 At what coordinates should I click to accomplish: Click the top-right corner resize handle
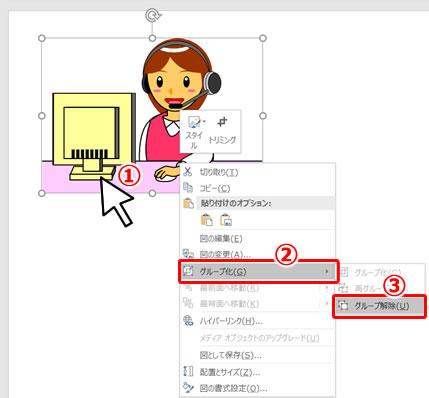263,38
